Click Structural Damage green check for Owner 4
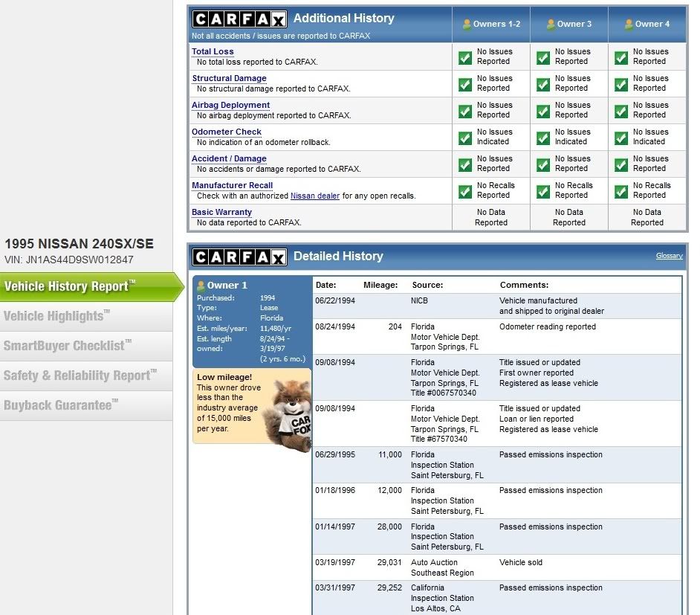This screenshot has width=700, height=615. coord(621,85)
